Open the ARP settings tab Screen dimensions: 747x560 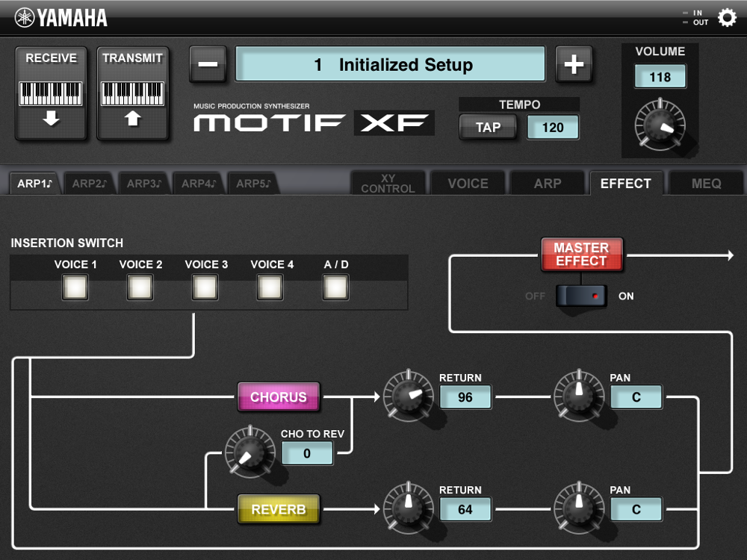click(548, 184)
